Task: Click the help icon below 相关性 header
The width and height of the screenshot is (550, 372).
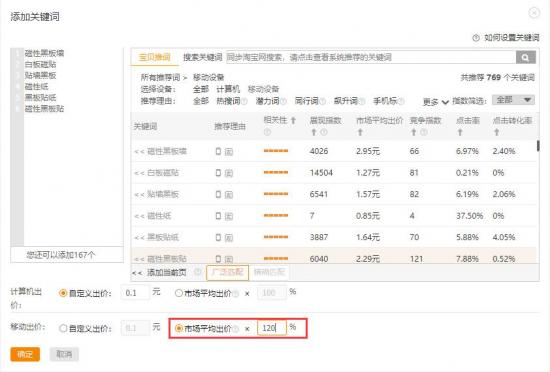Action: 267,132
